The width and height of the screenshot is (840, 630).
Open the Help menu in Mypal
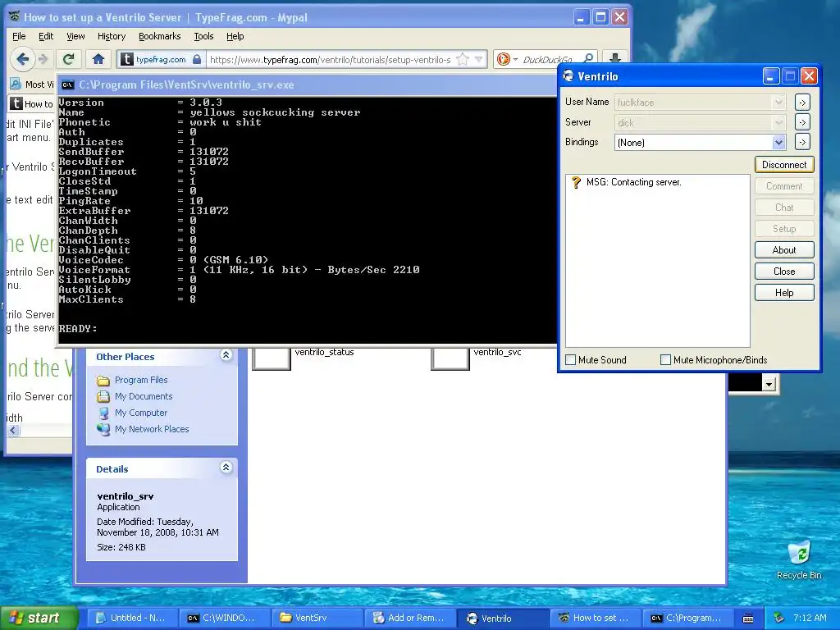coord(235,36)
